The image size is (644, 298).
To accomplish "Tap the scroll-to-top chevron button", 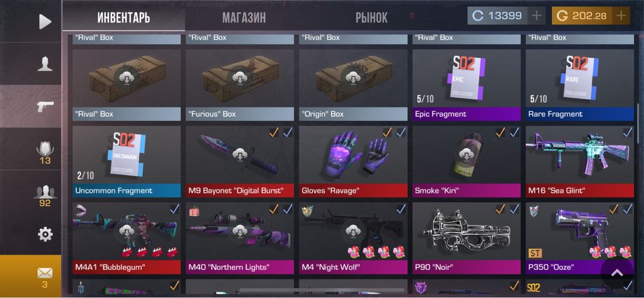I will tap(617, 274).
